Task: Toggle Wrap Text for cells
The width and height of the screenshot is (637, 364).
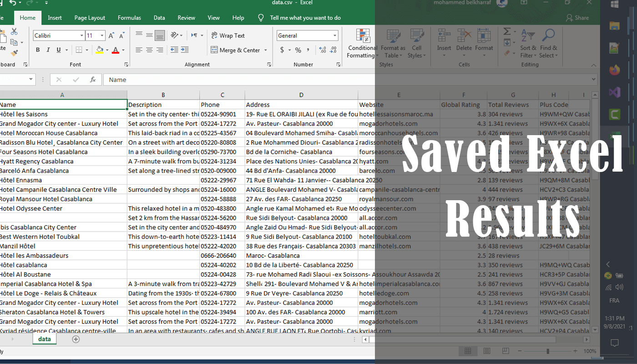Action: [227, 35]
